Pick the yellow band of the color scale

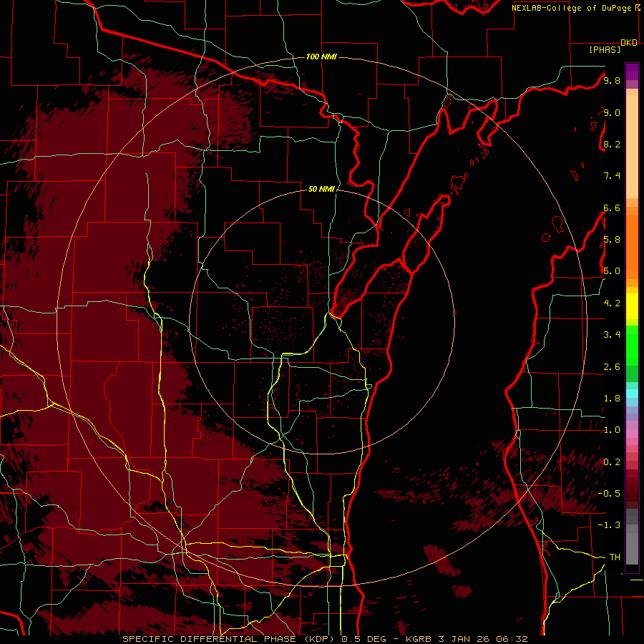click(x=632, y=306)
